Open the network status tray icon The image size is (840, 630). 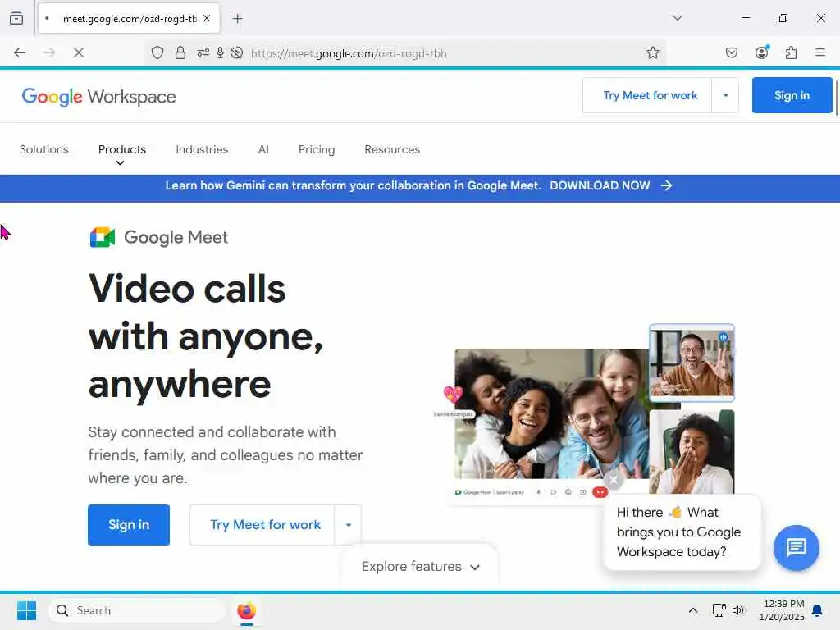coord(719,610)
